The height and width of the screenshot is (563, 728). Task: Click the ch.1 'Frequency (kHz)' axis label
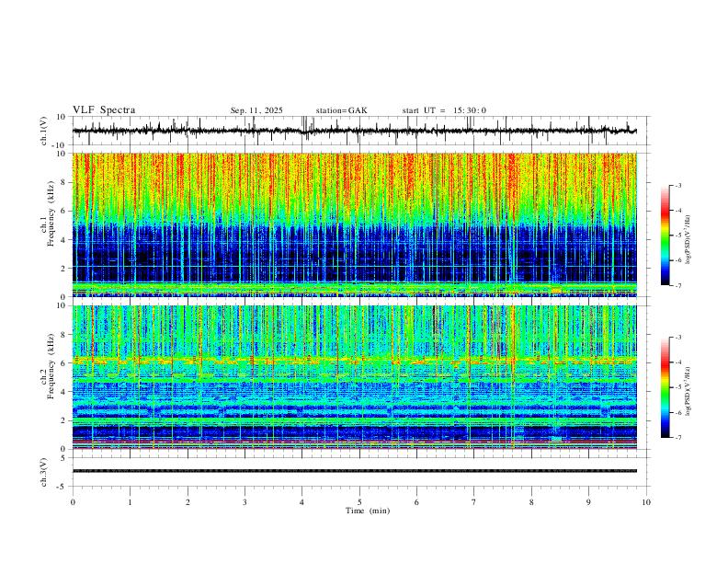(x=51, y=214)
